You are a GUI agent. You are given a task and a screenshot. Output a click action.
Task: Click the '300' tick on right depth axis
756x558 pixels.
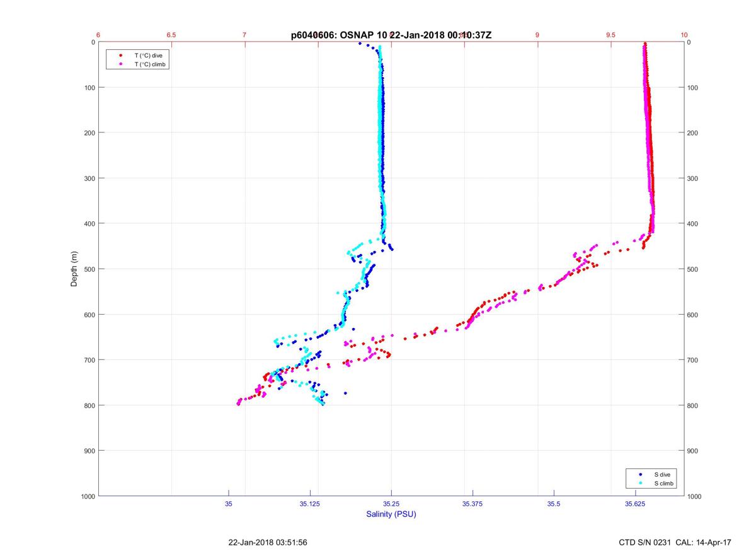tap(694, 178)
